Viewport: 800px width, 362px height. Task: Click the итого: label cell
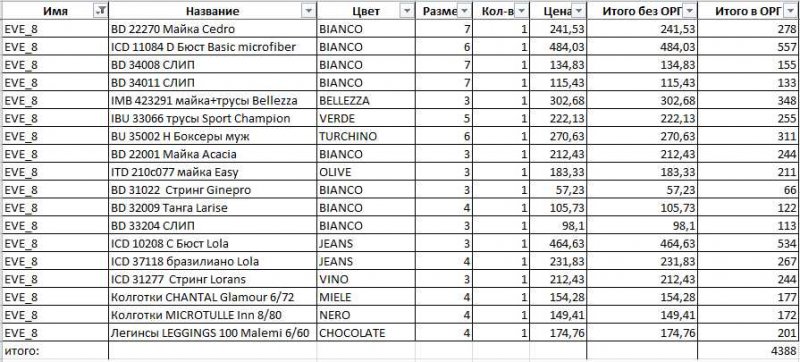(x=55, y=351)
